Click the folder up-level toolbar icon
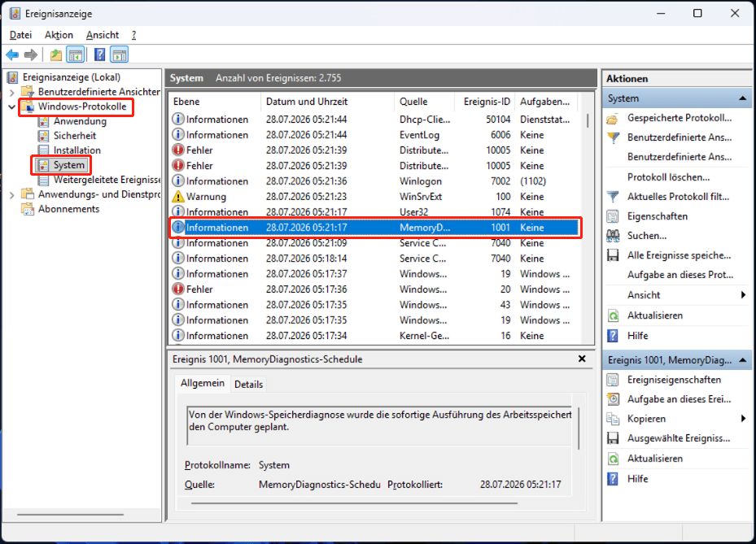Image resolution: width=756 pixels, height=544 pixels. point(56,55)
